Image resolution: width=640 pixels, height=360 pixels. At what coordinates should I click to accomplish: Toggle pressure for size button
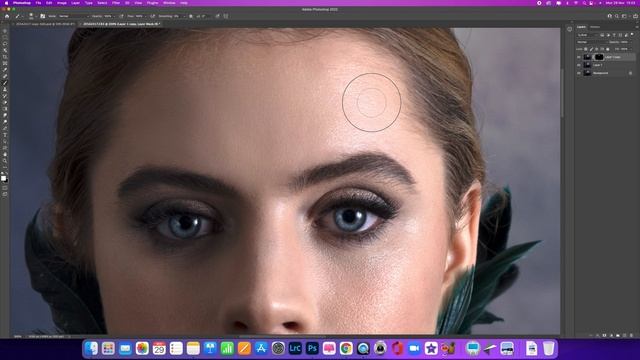pos(217,16)
